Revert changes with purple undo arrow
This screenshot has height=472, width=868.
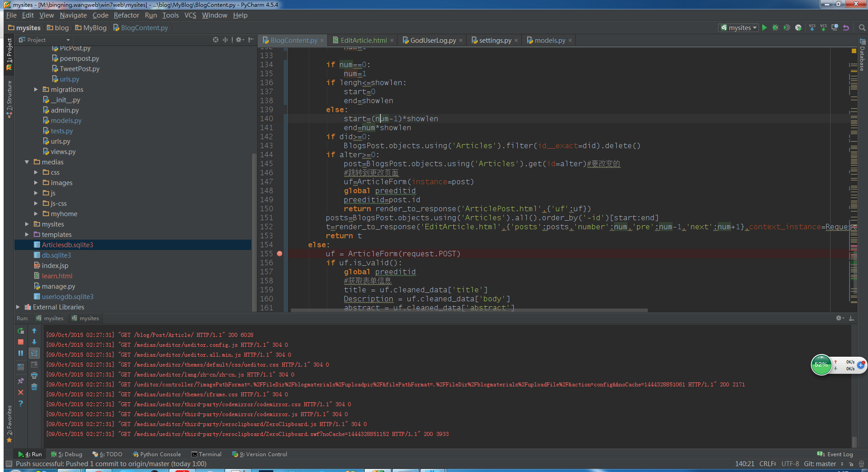click(846, 27)
